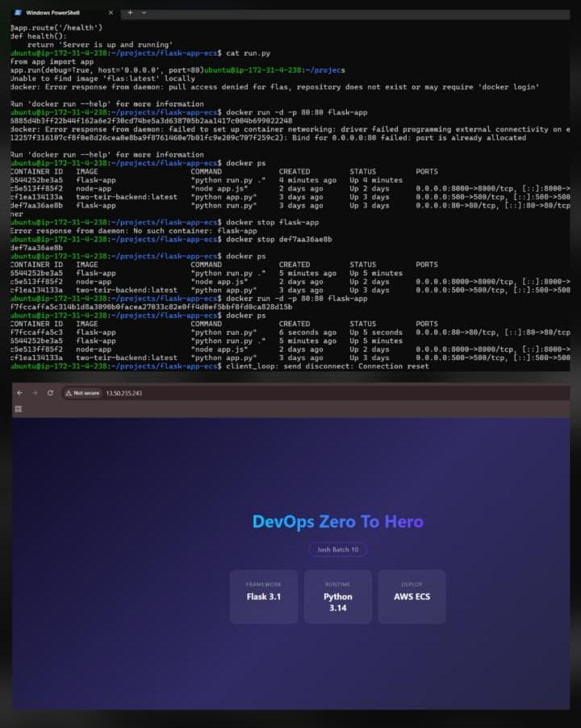
Task: Click the 'def health():' line
Action: point(39,36)
